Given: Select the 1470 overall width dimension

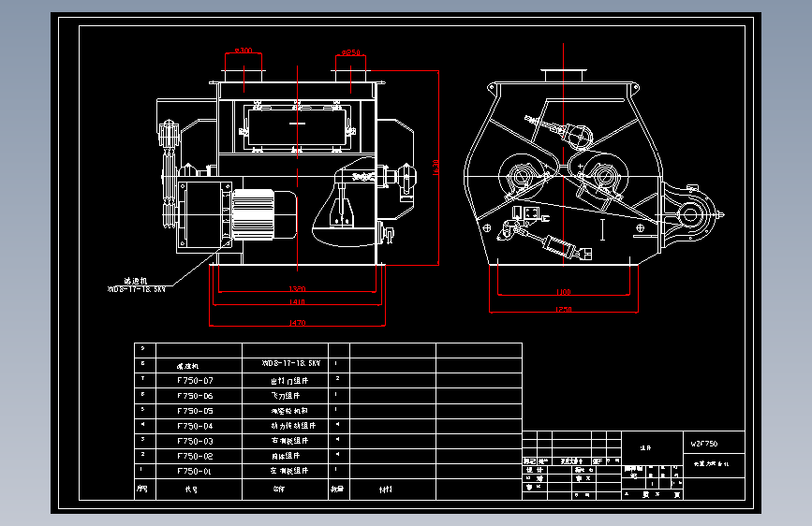Looking at the screenshot, I should click(297, 323).
